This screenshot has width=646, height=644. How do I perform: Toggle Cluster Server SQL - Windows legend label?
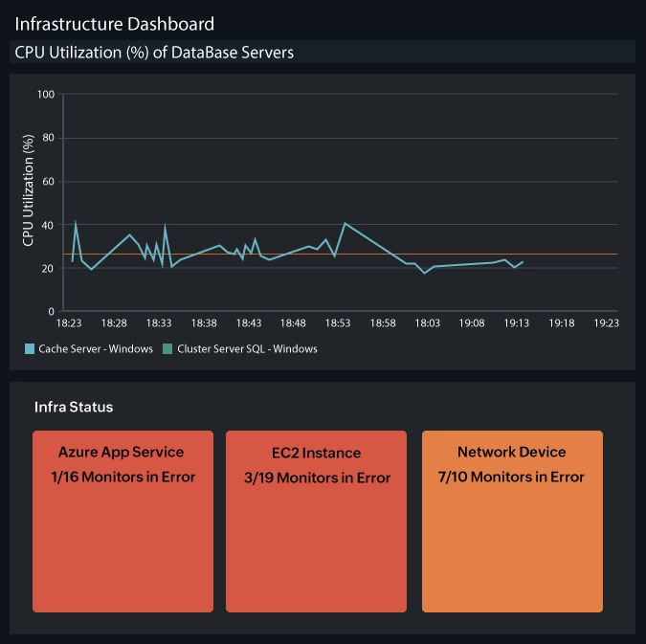(x=247, y=349)
